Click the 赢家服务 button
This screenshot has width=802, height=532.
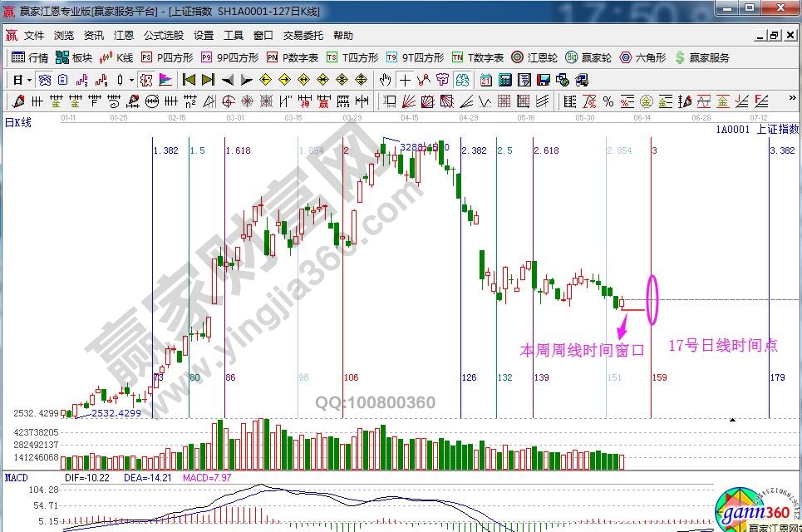[703, 57]
